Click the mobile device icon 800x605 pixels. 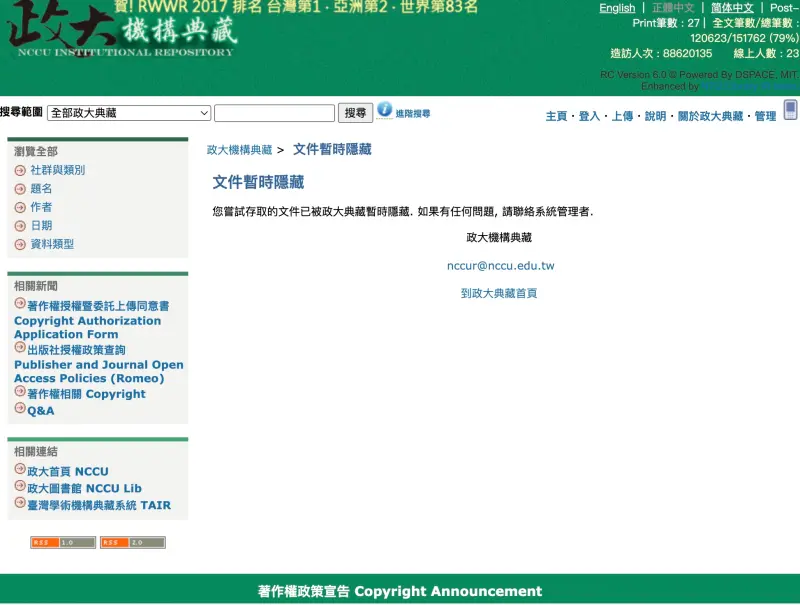790,110
